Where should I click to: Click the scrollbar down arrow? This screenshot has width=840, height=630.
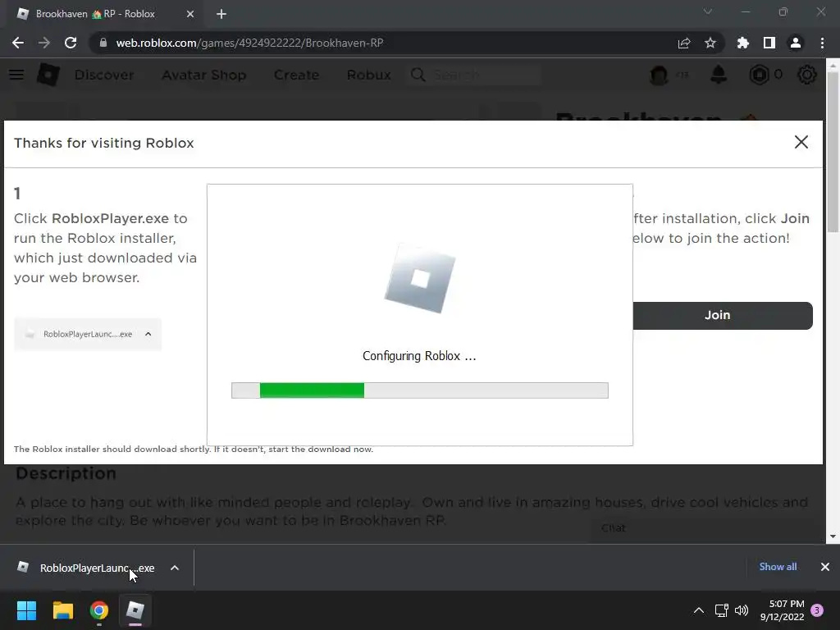point(833,536)
